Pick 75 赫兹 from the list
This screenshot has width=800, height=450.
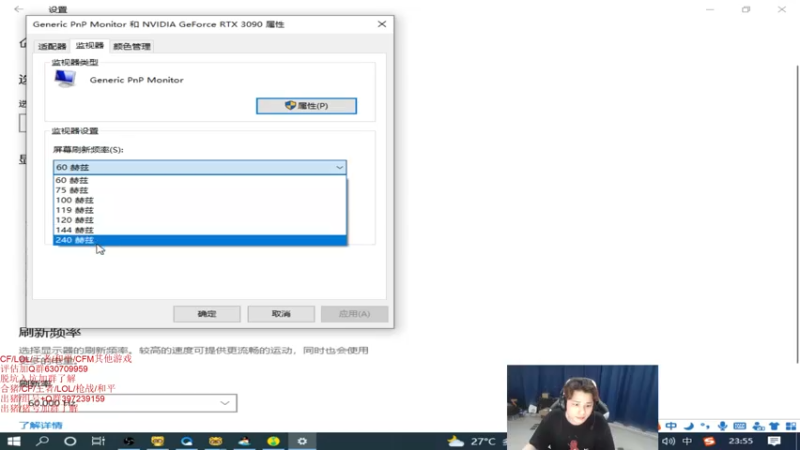pos(199,190)
